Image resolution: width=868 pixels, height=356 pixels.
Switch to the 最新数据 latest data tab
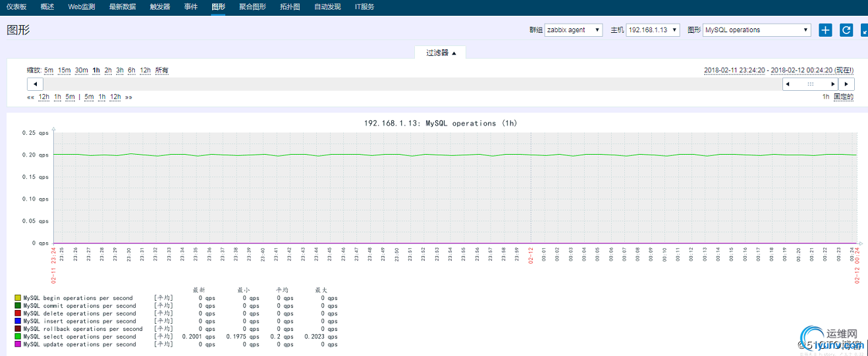(122, 7)
